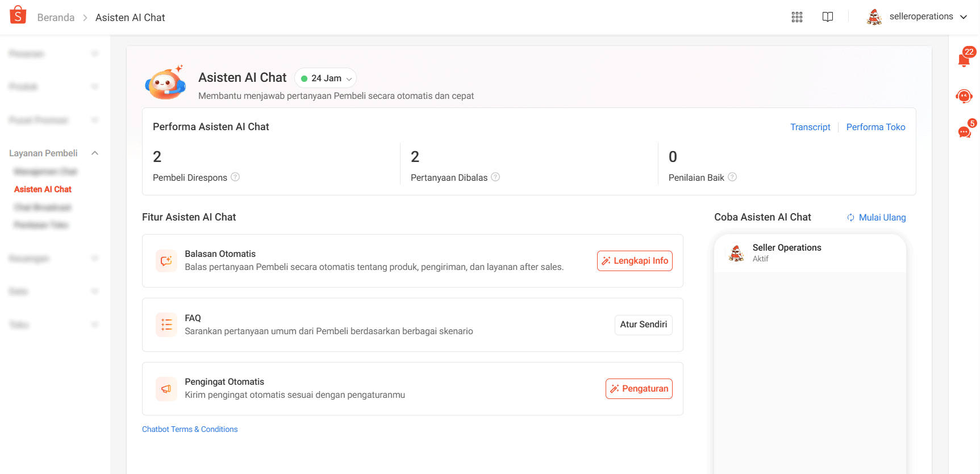Click the Pertanyaan Dibalas label
The image size is (980, 474).
(x=449, y=178)
